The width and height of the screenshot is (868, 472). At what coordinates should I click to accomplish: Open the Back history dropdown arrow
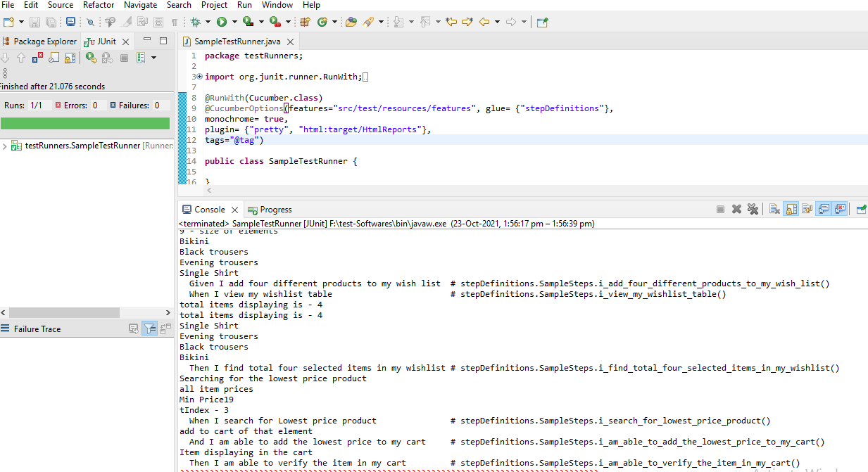(497, 22)
